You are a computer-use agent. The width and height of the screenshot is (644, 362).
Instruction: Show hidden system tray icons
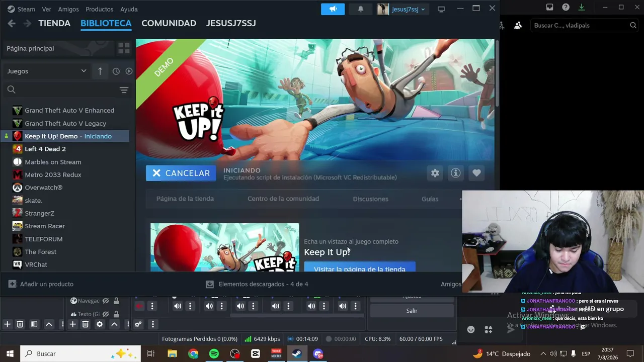point(543,353)
